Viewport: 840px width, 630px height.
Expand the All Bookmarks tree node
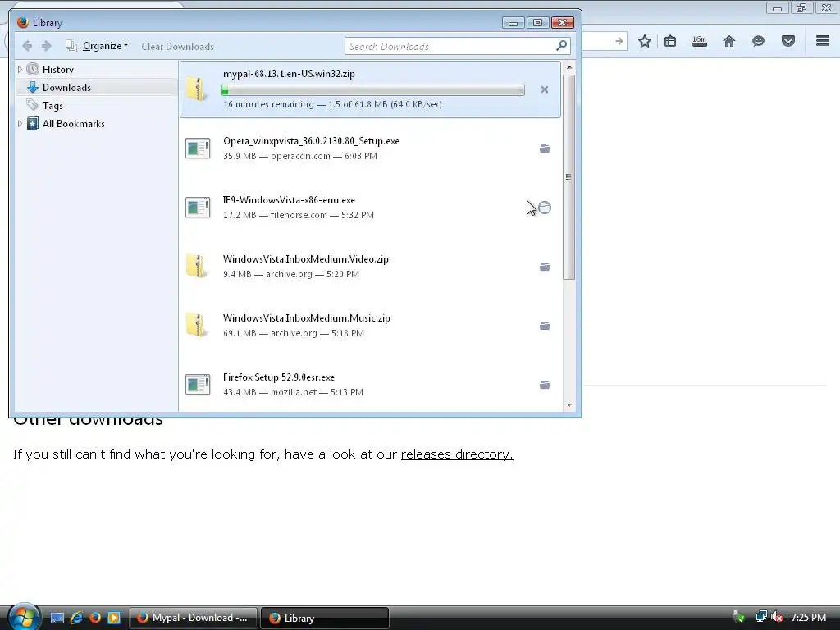20,123
